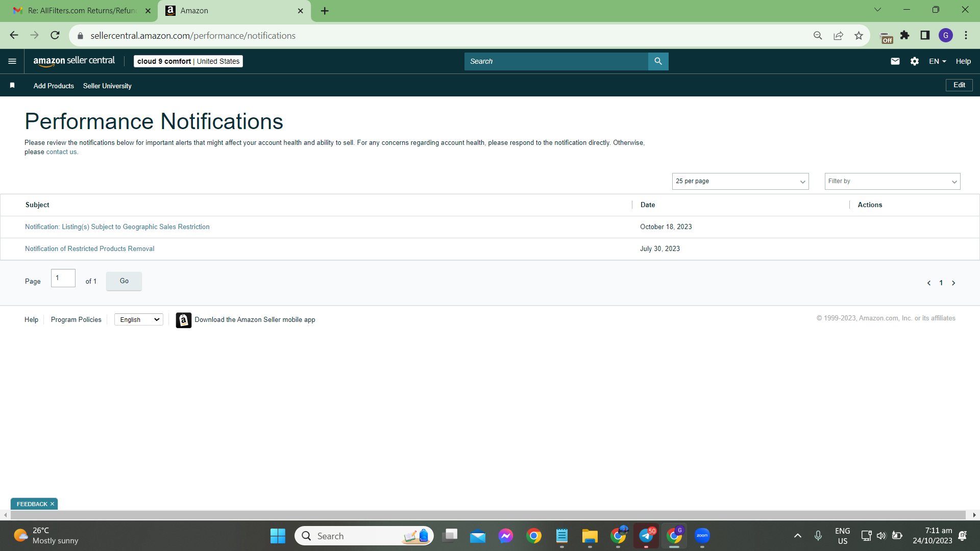This screenshot has height=551, width=980.
Task: Open the Messenger app from the taskbar
Action: pos(506,536)
